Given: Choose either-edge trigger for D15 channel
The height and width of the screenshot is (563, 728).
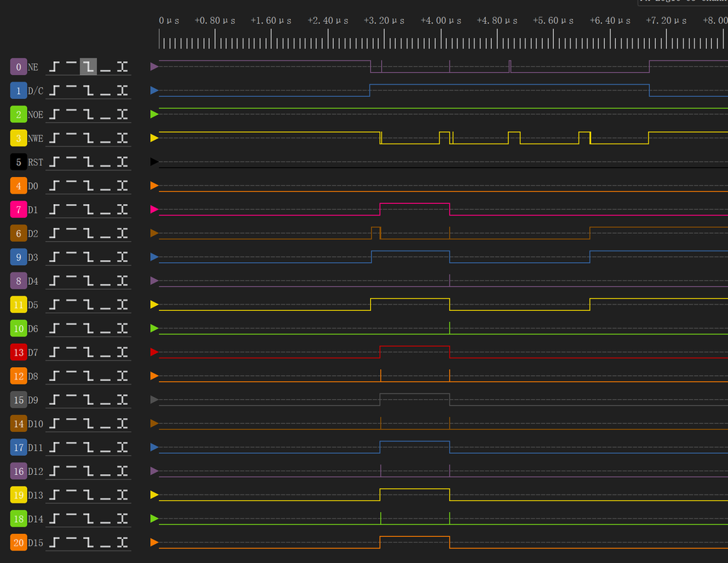Looking at the screenshot, I should pyautogui.click(x=122, y=543).
